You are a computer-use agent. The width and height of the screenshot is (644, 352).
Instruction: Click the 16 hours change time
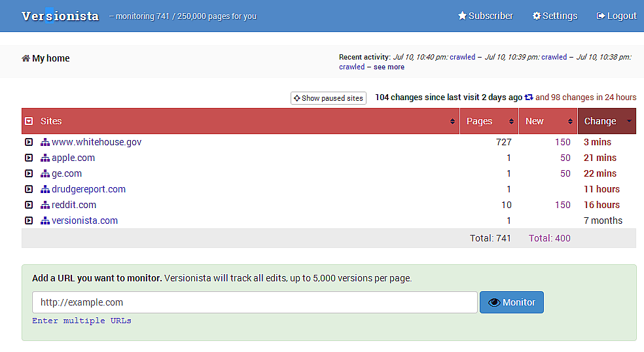pos(601,205)
